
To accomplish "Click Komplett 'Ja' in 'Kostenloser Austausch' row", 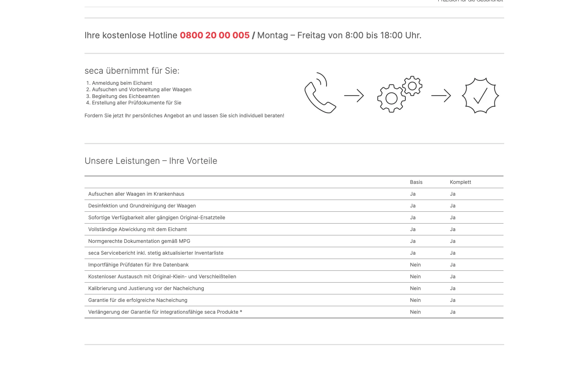I will pos(453,277).
